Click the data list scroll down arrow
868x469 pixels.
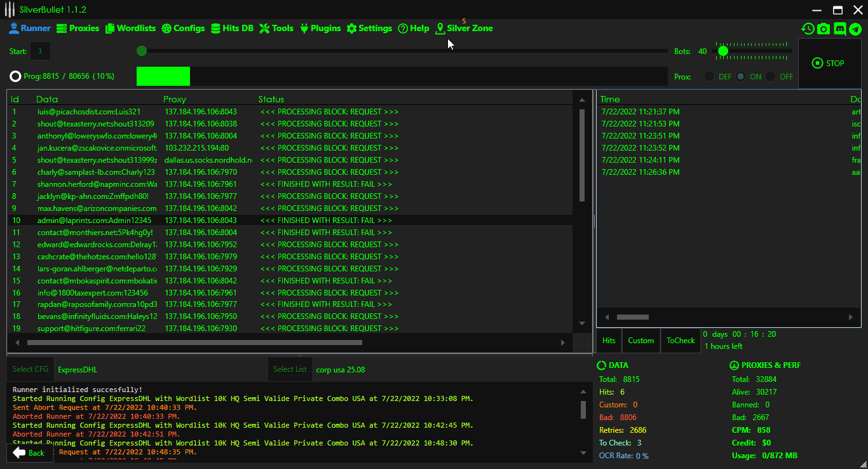pos(581,323)
